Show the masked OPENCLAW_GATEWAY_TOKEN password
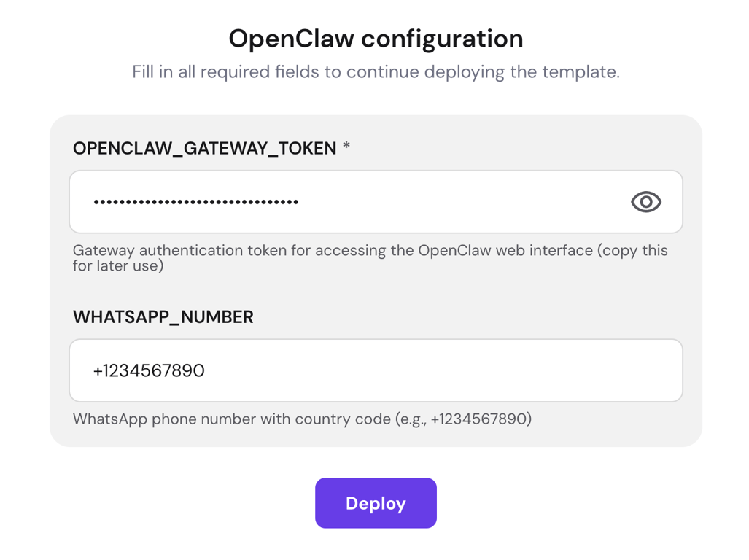749x560 pixels. [645, 202]
